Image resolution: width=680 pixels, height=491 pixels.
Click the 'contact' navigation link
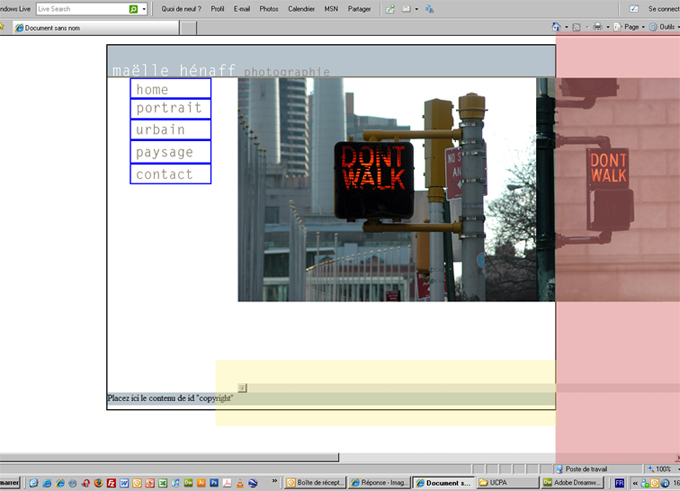click(170, 174)
